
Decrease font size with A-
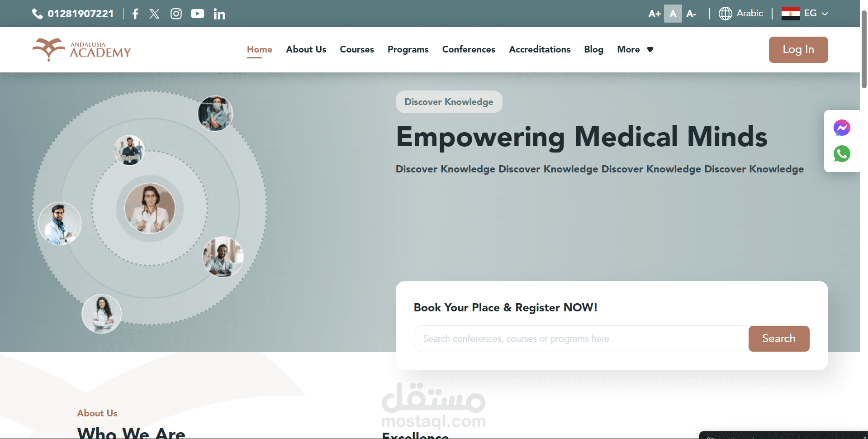click(x=691, y=14)
